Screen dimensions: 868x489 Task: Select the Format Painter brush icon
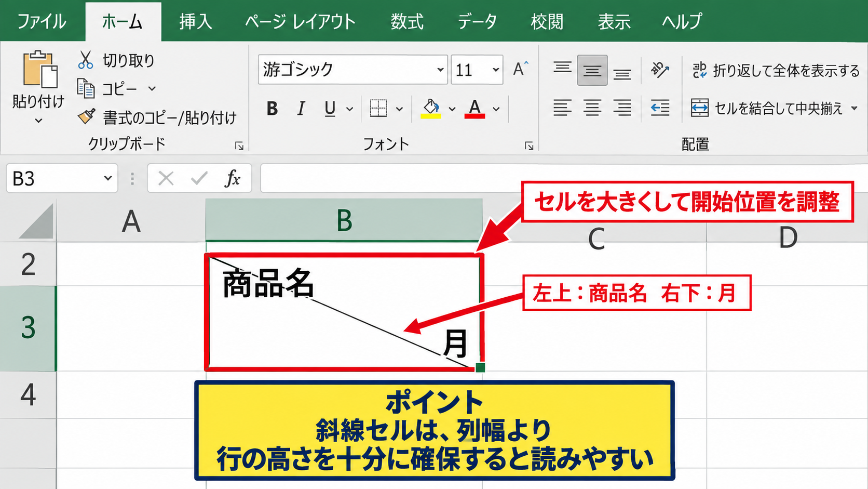86,116
